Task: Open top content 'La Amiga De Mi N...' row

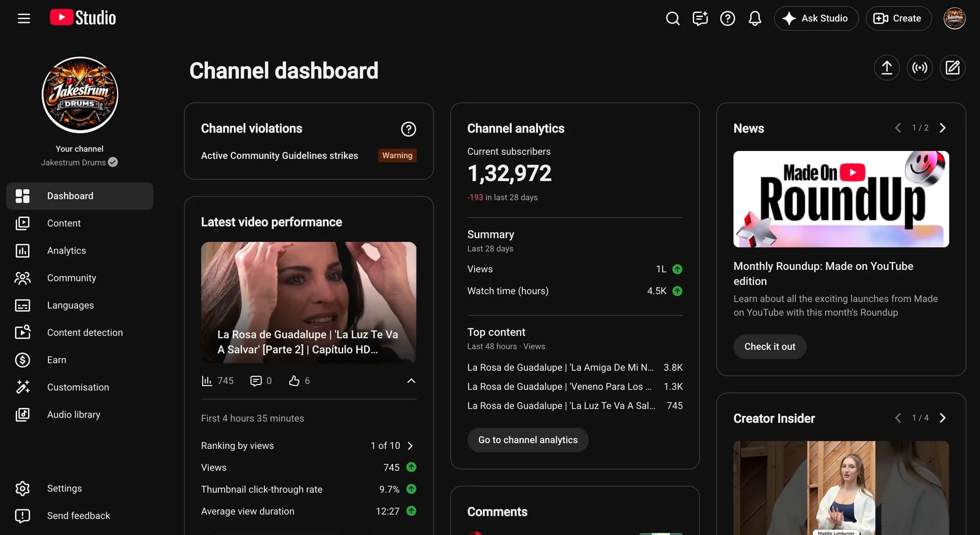Action: tap(575, 368)
